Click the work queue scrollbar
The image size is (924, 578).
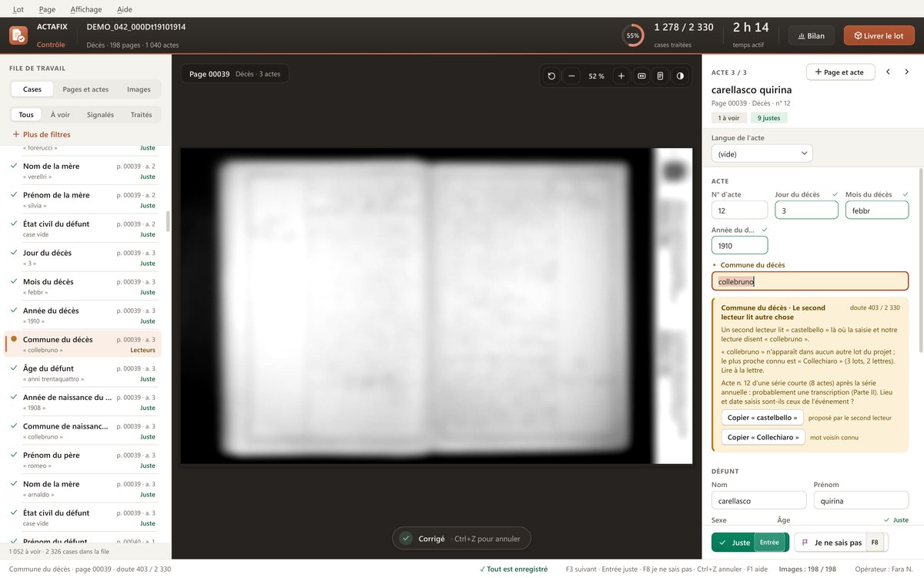[x=168, y=221]
